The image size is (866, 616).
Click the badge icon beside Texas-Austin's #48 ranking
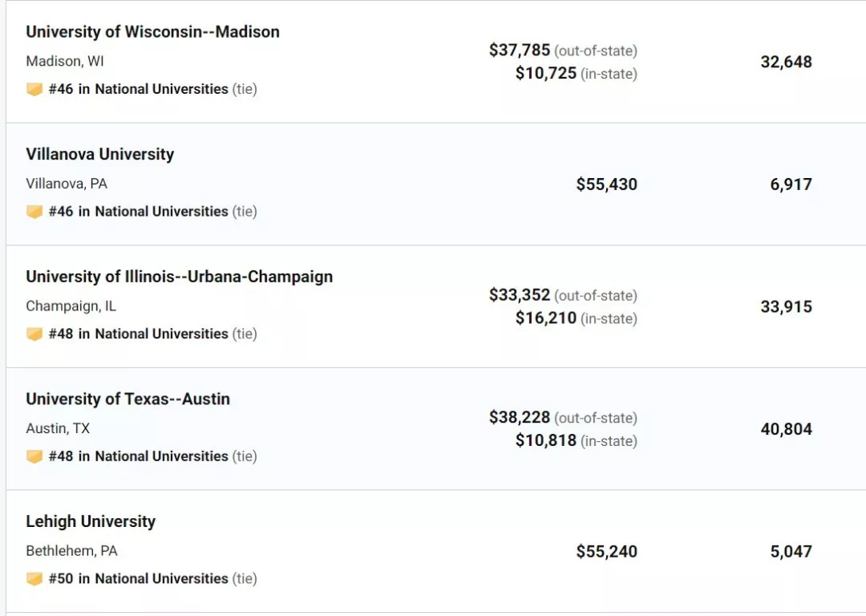tap(34, 456)
